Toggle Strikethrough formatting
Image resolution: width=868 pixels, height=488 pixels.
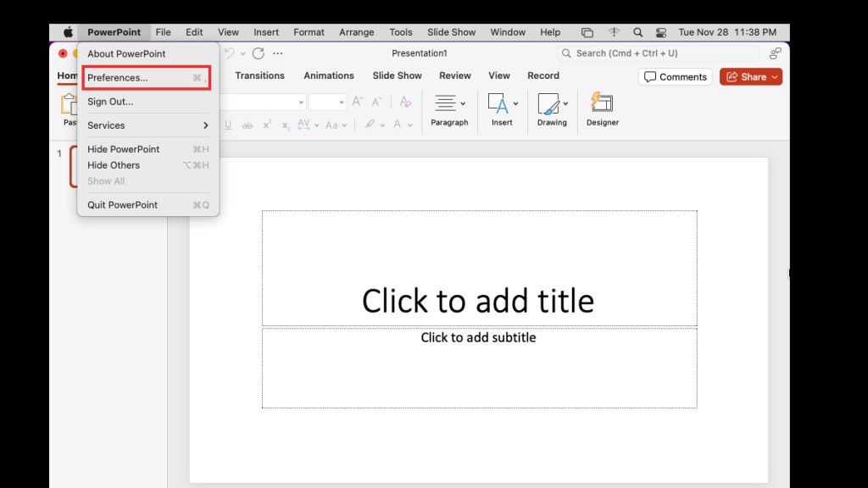[248, 124]
